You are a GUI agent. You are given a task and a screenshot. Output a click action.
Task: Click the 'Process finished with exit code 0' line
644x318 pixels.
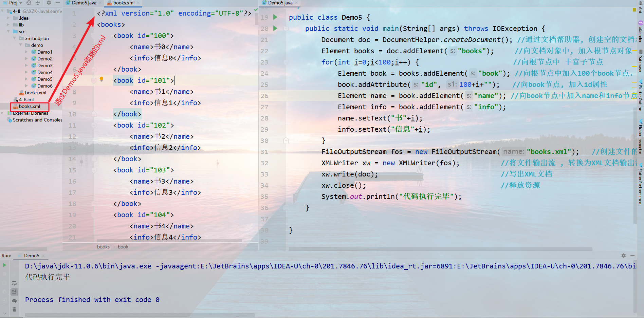tap(92, 300)
